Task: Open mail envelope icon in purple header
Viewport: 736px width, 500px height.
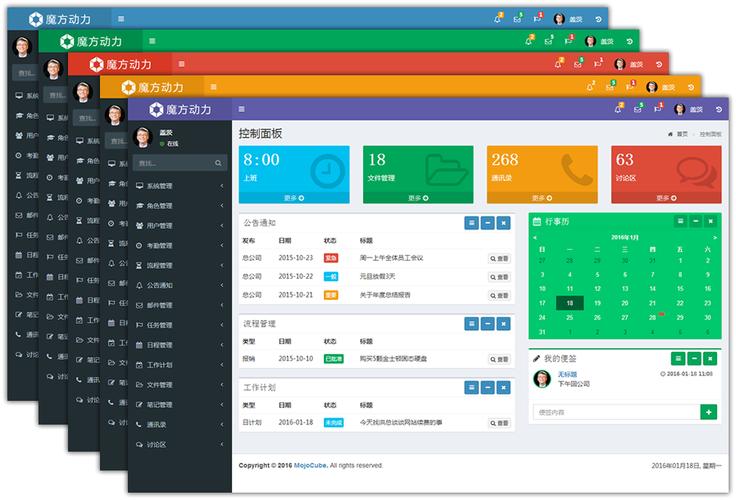Action: coord(637,109)
